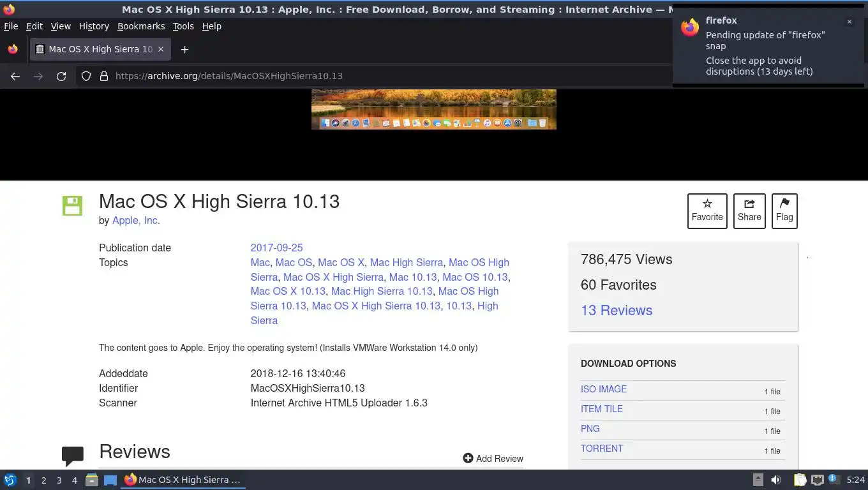The image size is (868, 490).
Task: Click the forward navigation arrow
Action: [x=38, y=76]
